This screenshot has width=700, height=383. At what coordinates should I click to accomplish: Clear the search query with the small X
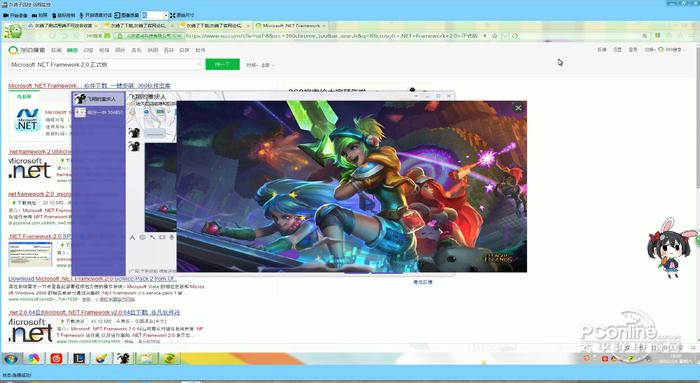[199, 65]
